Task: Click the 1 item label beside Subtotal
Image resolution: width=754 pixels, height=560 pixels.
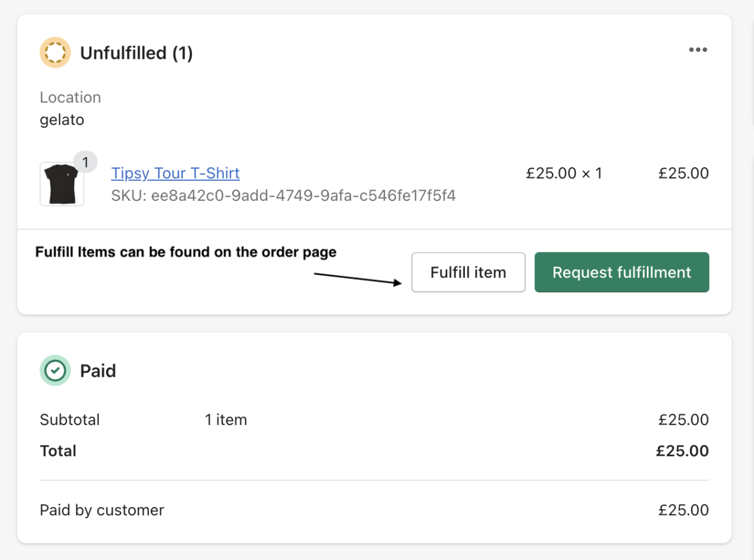Action: pos(226,420)
